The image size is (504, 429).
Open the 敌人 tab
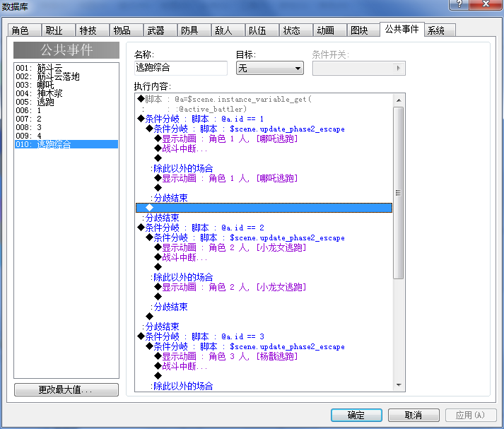coord(228,30)
